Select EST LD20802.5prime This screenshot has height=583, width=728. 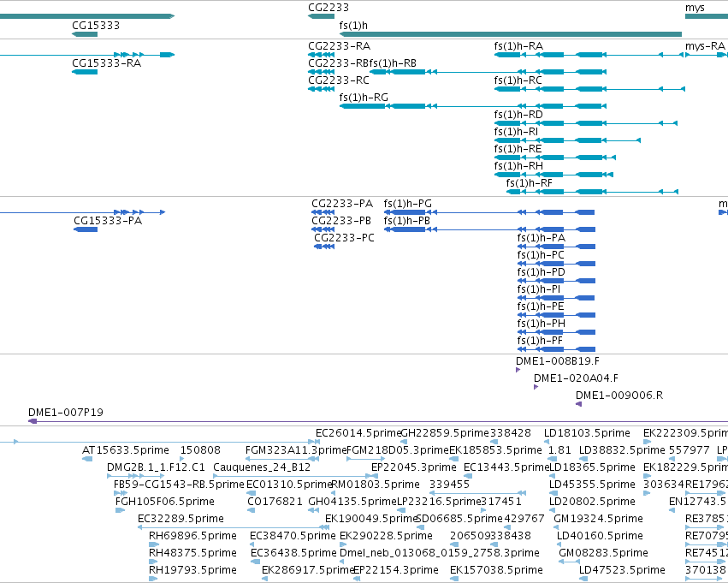tap(592, 503)
